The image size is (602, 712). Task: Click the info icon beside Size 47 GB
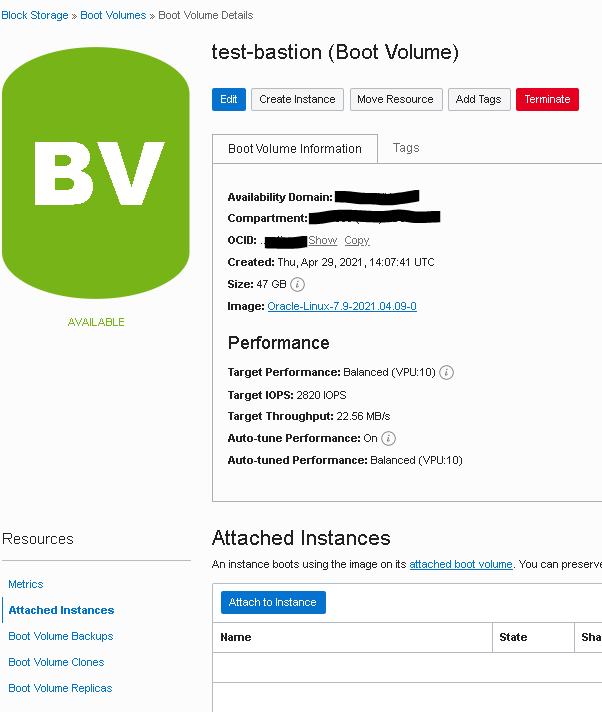click(297, 284)
